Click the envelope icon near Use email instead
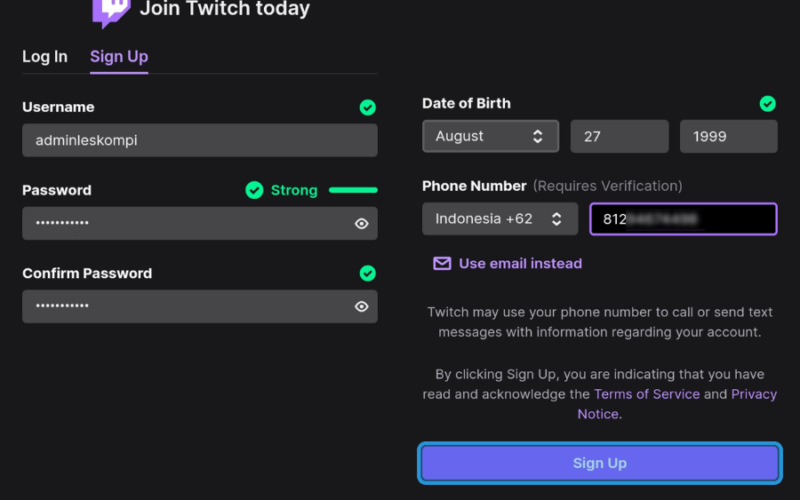The image size is (800, 500). 442,263
